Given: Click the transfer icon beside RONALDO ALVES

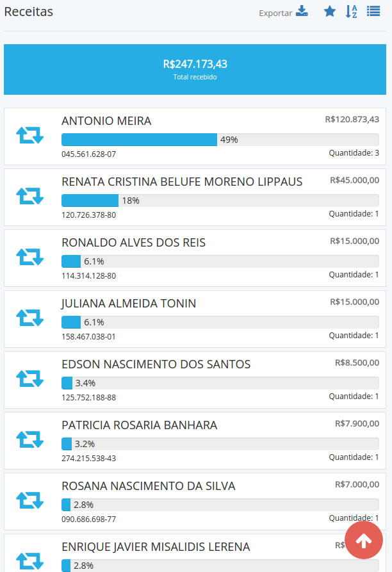Looking at the screenshot, I should click(x=29, y=257).
